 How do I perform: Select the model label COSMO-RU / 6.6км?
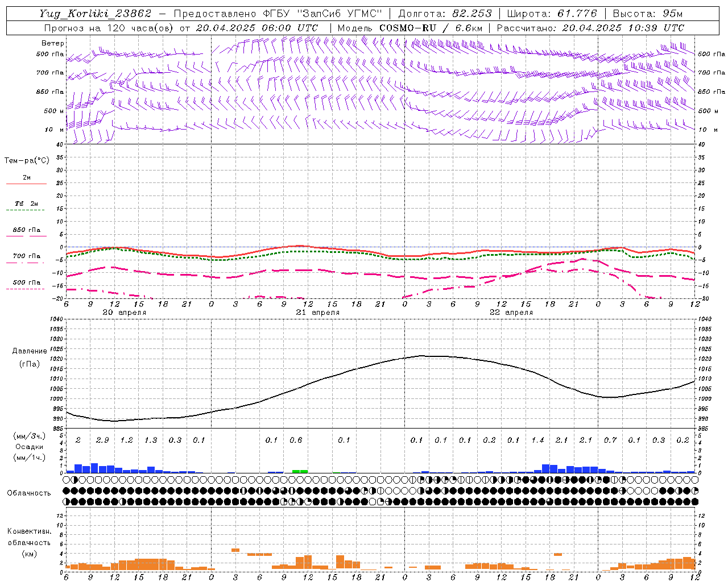(x=431, y=28)
